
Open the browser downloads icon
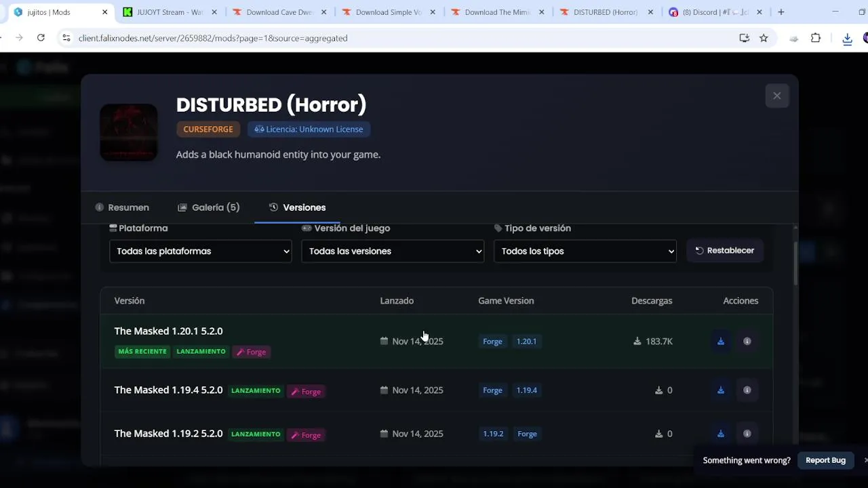point(847,39)
